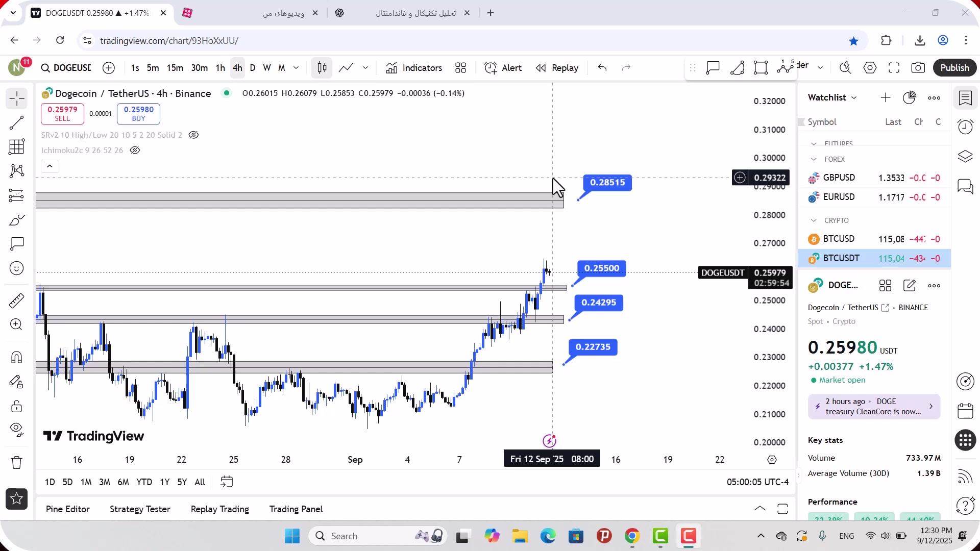980x551 pixels.
Task: Open favorites star toolbar button
Action: 17,499
